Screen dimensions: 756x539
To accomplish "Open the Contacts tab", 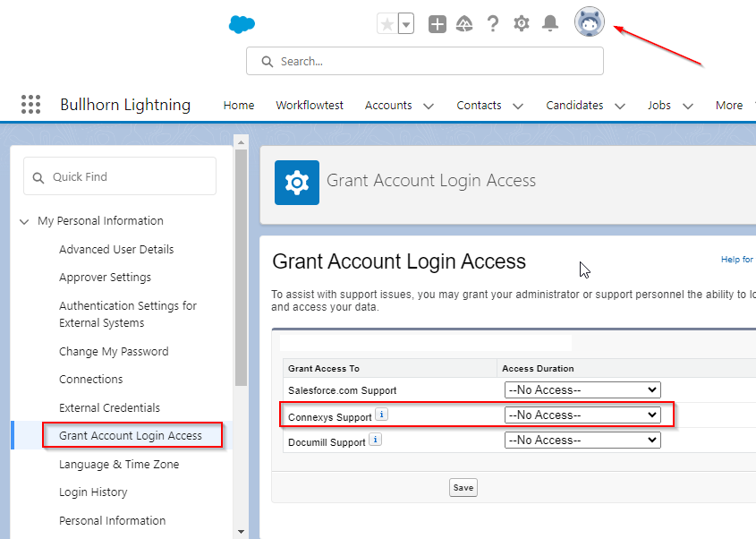I will pyautogui.click(x=479, y=105).
